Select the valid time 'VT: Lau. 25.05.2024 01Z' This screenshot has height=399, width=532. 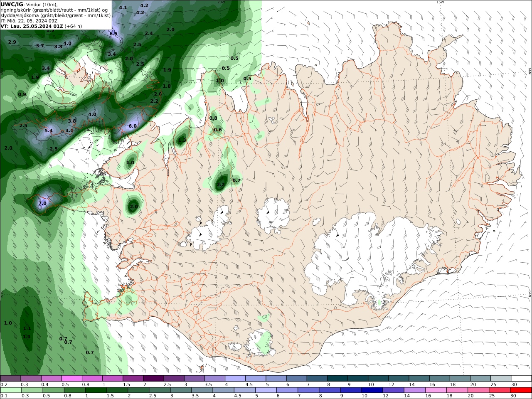[32, 26]
